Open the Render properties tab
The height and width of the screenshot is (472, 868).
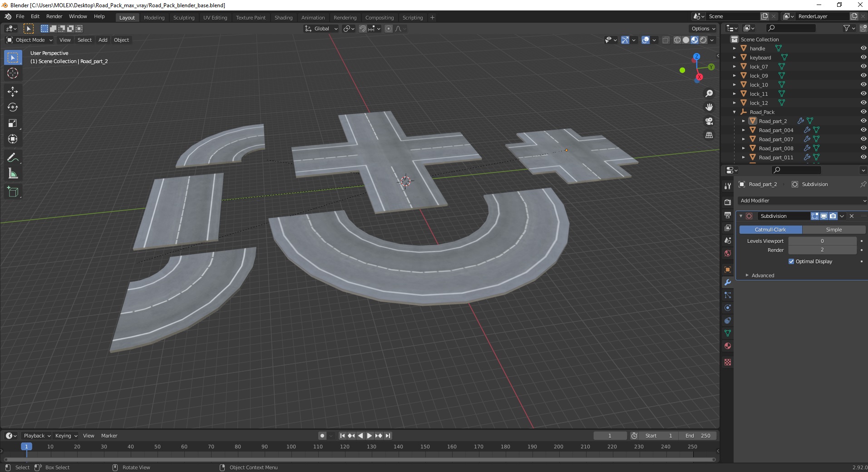click(728, 202)
